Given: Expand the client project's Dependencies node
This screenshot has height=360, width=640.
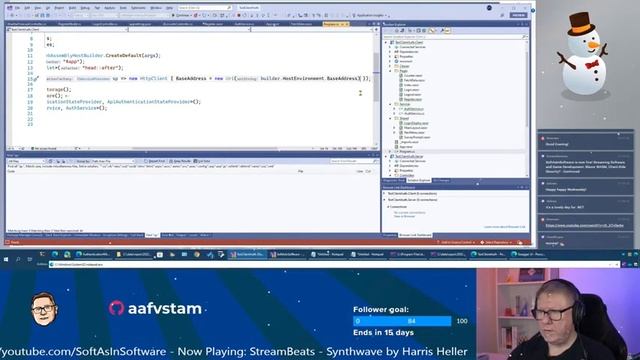Looking at the screenshot, I should pos(391,52).
